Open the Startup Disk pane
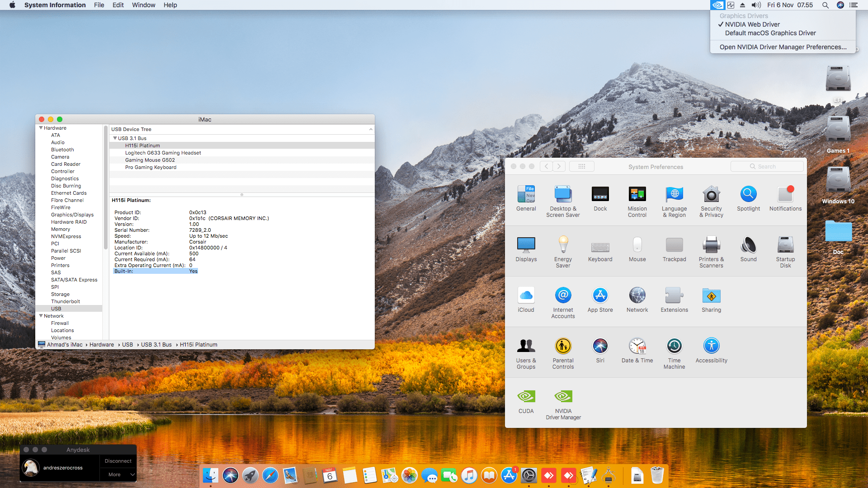 point(785,246)
